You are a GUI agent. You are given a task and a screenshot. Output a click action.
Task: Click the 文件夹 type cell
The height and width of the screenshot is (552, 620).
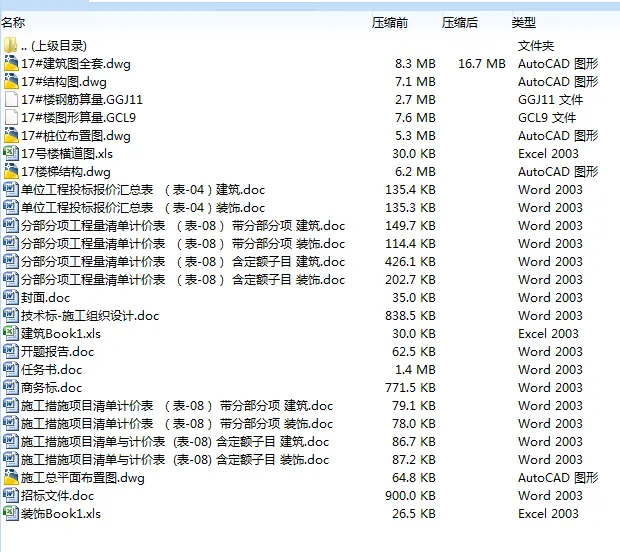[536, 46]
